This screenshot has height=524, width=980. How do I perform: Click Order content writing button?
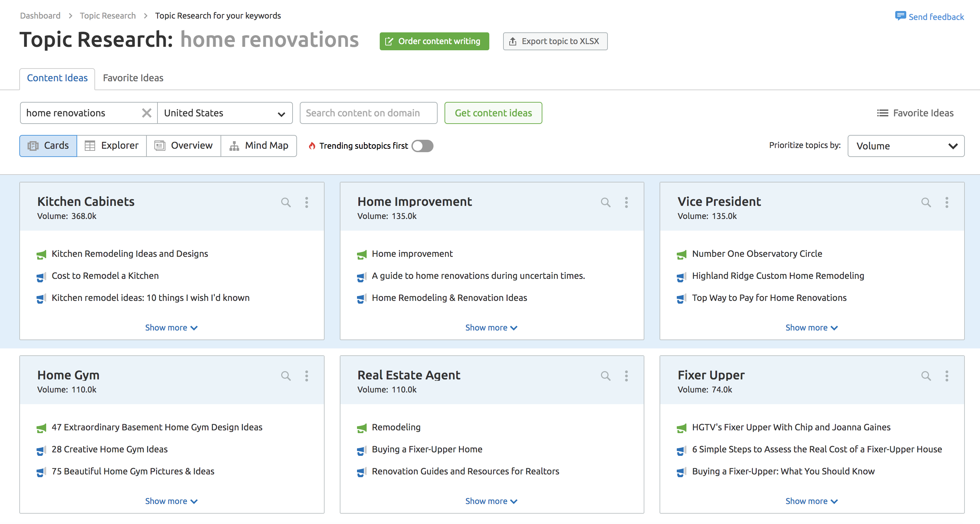click(x=434, y=41)
